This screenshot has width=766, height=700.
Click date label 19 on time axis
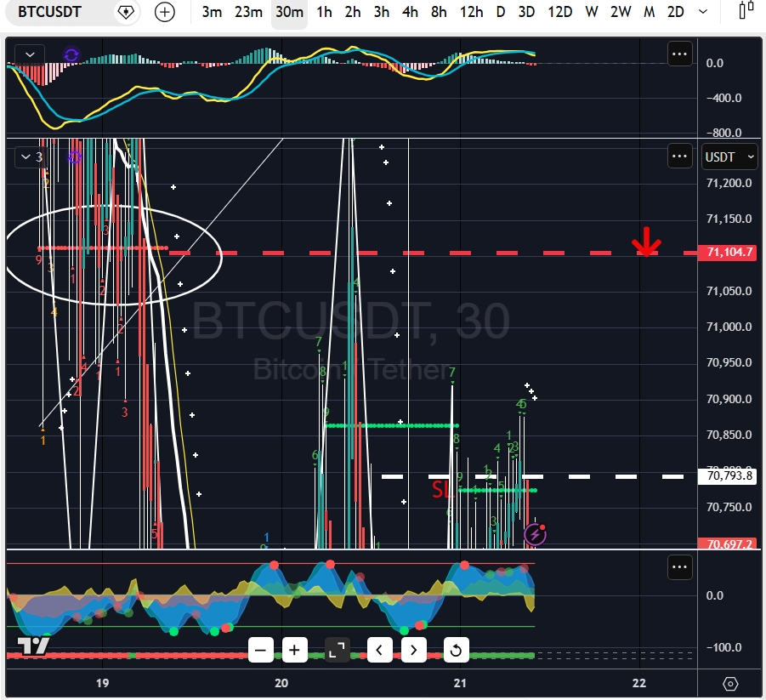pyautogui.click(x=102, y=683)
